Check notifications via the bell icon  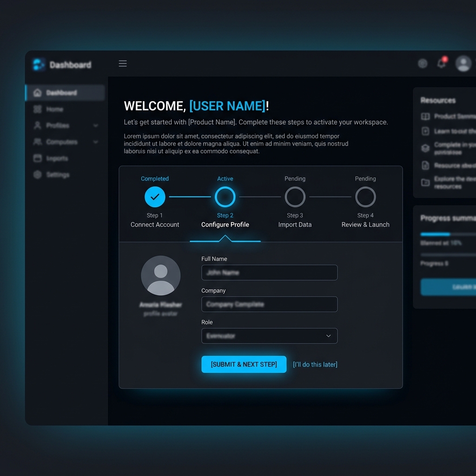(x=441, y=63)
